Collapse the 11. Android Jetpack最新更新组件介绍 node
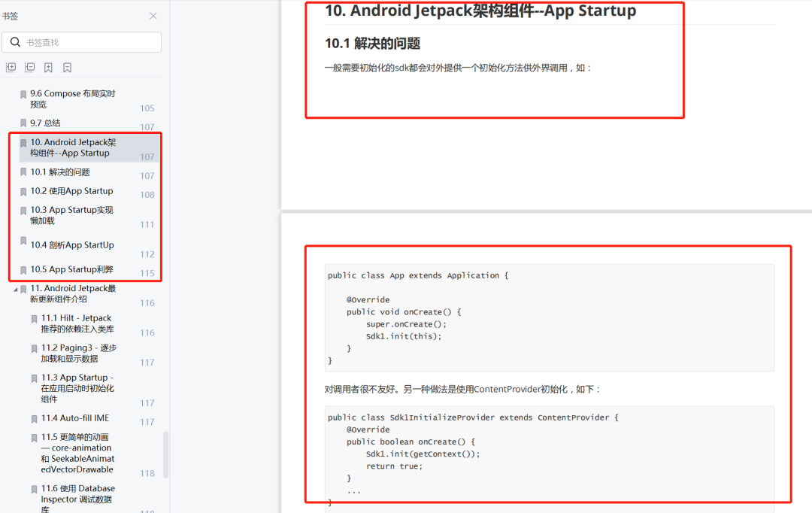 (16, 289)
